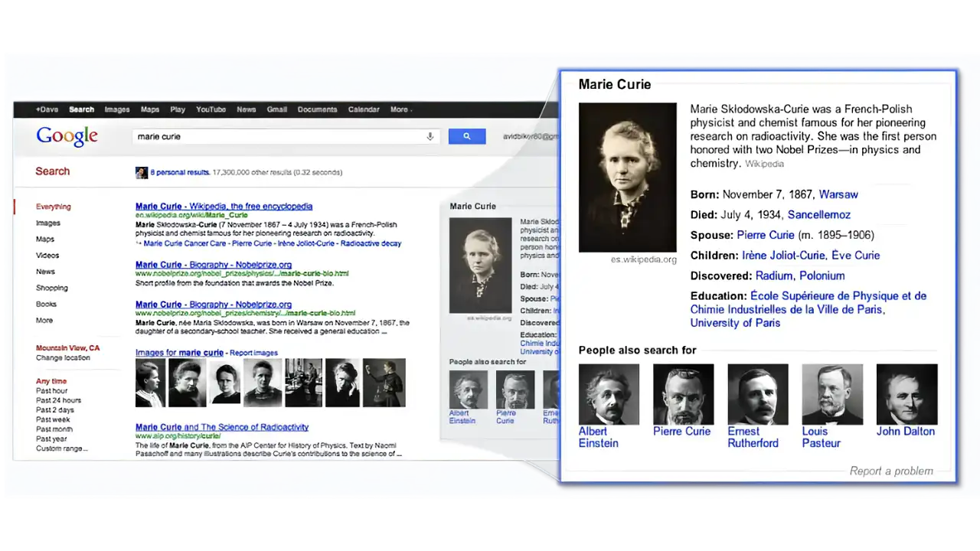Open Custom range date filter

click(x=62, y=448)
